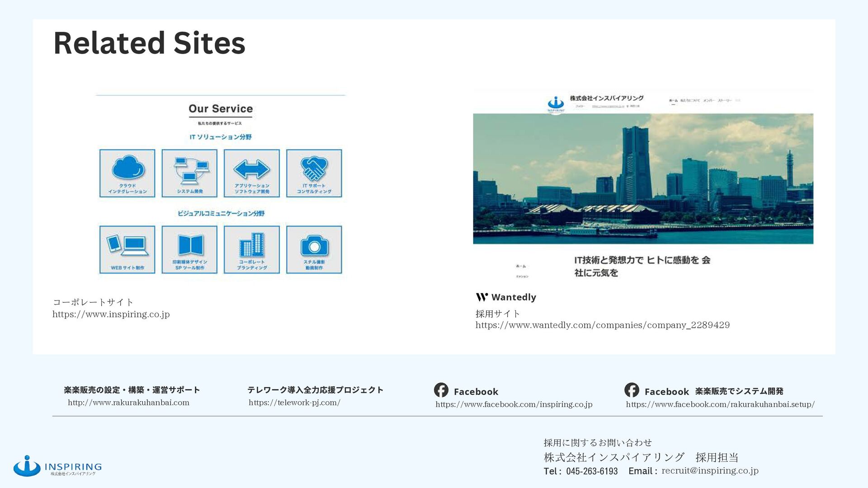Viewport: 868px width, 488px height.
Task: Click the INSPIRING company logo
Action: point(57,466)
